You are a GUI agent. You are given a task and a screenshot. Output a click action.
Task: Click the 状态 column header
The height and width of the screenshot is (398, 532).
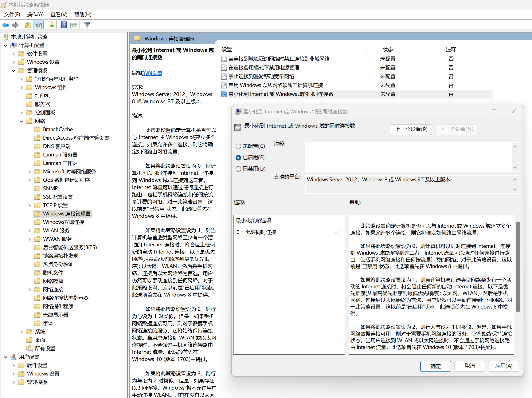388,49
